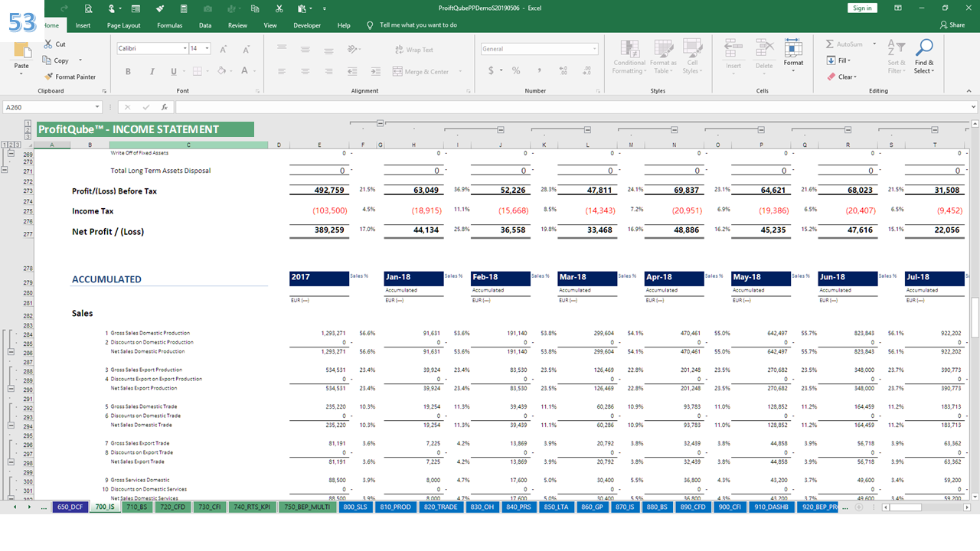Click the Comma Style icon
Screen dimensions: 980x551
(538, 71)
